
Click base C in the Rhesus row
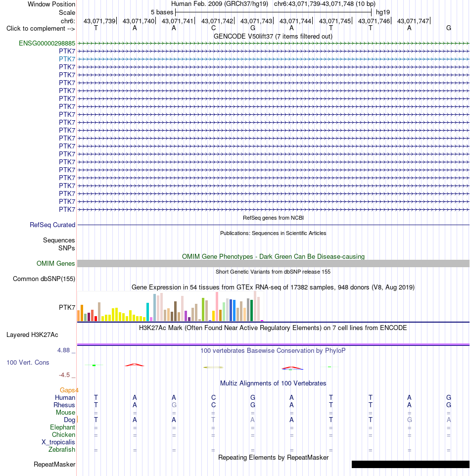tap(213, 405)
